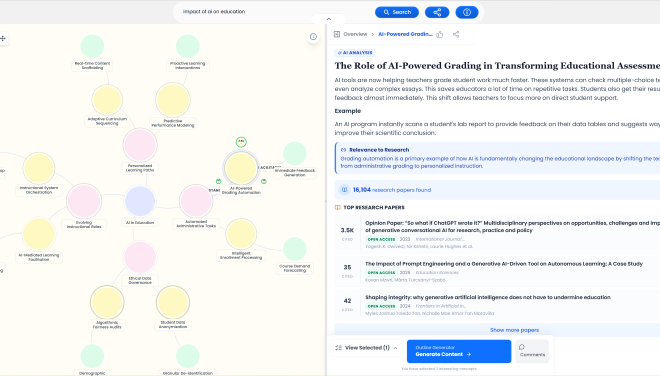Image resolution: width=660 pixels, height=376 pixels.
Task: Click the Ethical Data Governance node
Action: (x=140, y=257)
